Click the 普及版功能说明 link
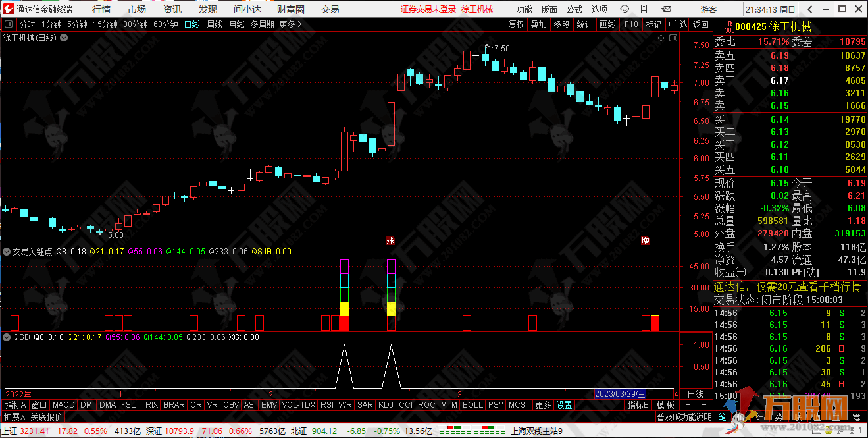Image resolution: width=868 pixels, height=438 pixels. point(684,417)
